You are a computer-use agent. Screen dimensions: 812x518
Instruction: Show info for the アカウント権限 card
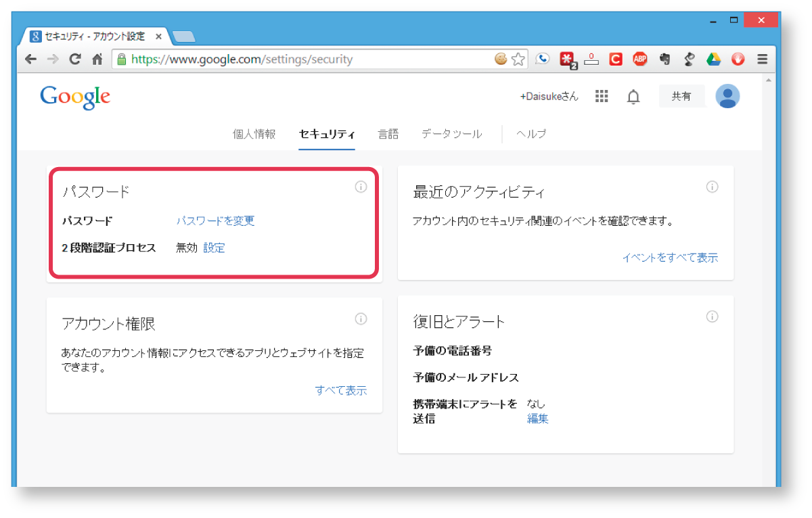pyautogui.click(x=361, y=319)
